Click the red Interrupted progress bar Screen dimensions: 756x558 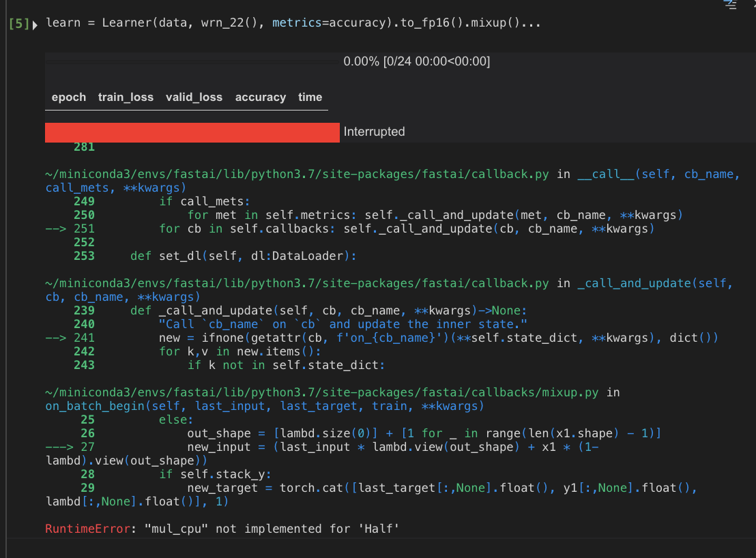pyautogui.click(x=192, y=132)
